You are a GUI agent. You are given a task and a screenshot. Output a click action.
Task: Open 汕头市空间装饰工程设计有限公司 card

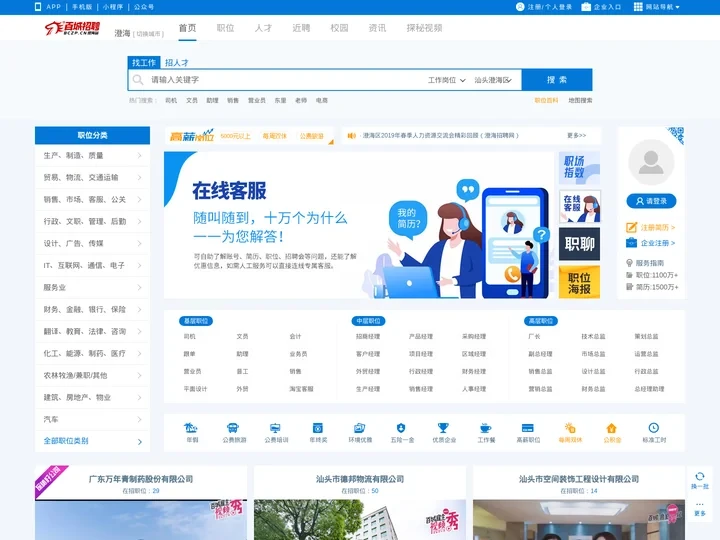(x=579, y=479)
